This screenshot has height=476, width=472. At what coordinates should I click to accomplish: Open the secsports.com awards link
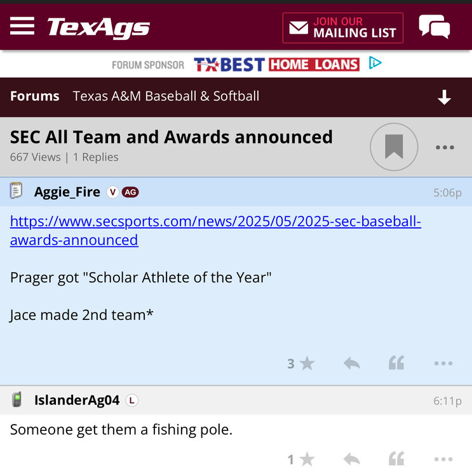click(x=215, y=230)
